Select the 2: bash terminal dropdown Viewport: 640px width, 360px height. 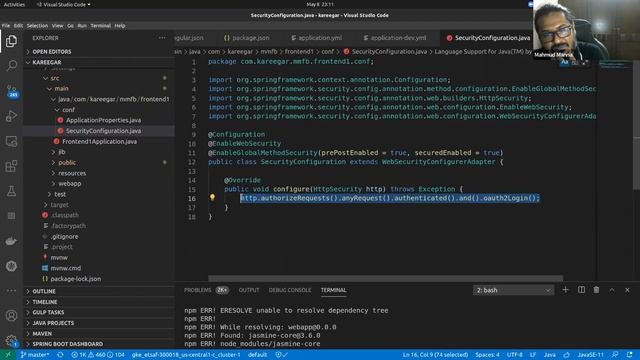coord(513,290)
